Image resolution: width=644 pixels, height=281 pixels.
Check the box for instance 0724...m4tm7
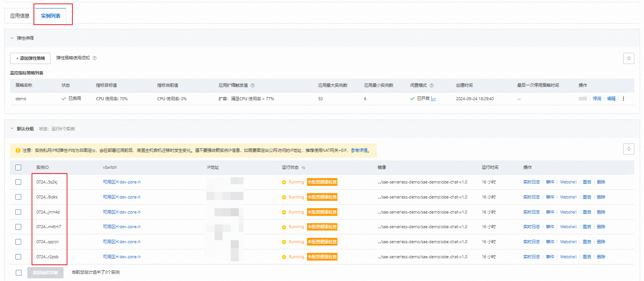[18, 227]
